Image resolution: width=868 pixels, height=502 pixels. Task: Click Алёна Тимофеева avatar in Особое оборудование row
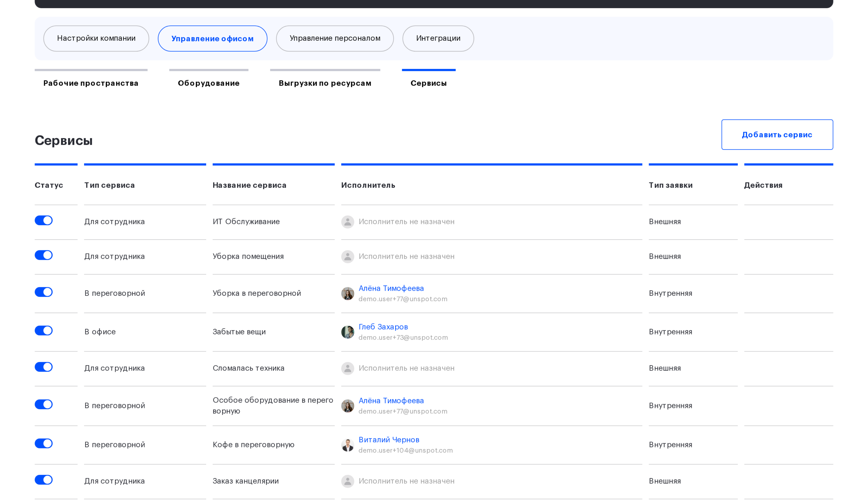[x=348, y=406]
